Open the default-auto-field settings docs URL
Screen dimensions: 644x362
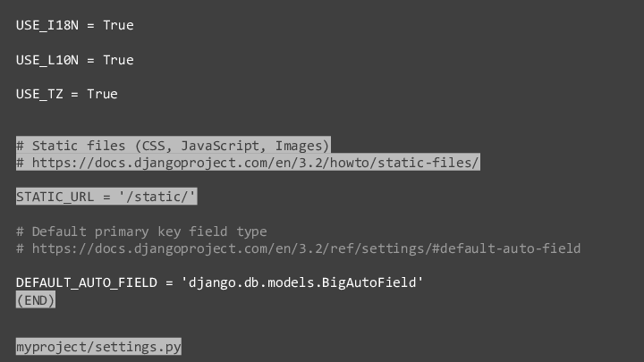[307, 248]
